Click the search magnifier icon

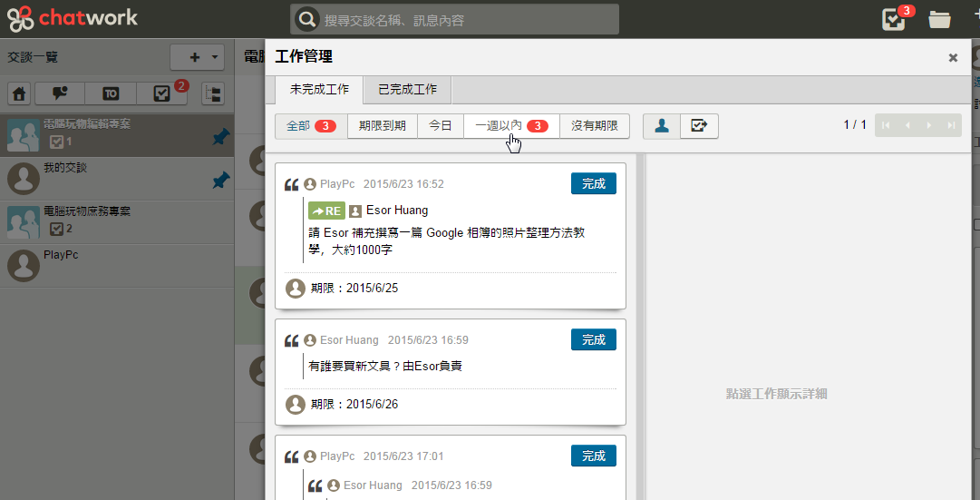pyautogui.click(x=307, y=19)
